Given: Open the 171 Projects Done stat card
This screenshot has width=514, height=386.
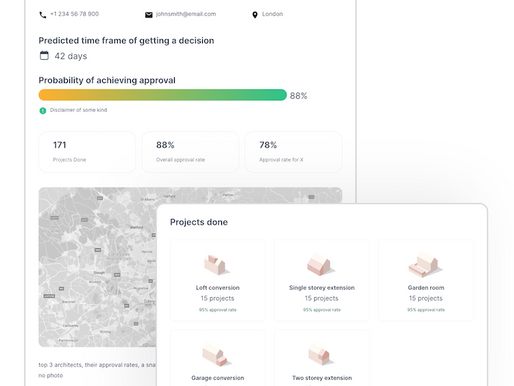Looking at the screenshot, I should [x=87, y=152].
